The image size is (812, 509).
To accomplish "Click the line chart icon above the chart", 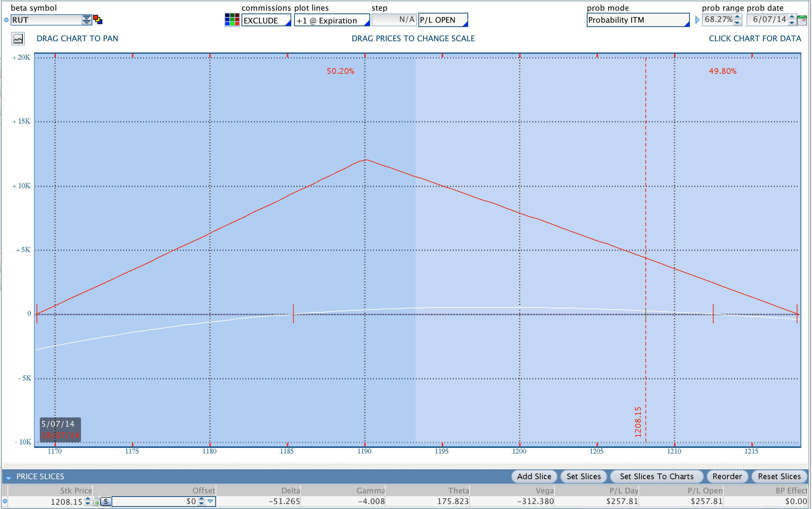I will click(x=18, y=38).
